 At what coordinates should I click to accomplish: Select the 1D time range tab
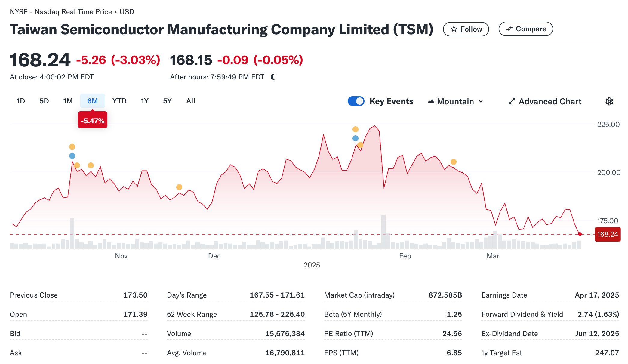click(x=21, y=101)
